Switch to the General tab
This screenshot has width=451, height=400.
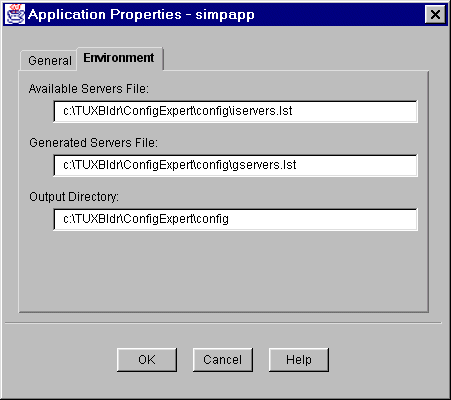pos(49,61)
